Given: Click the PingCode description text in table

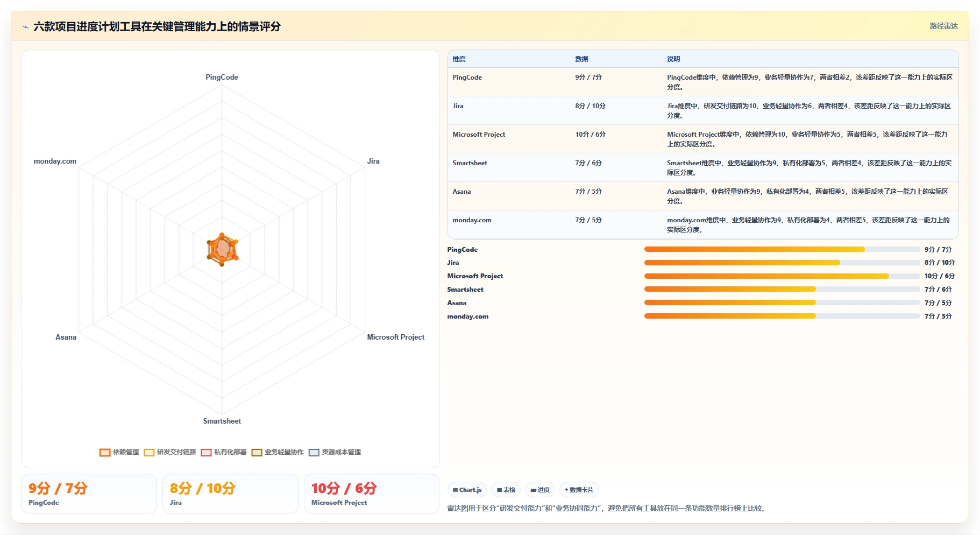Looking at the screenshot, I should pos(809,82).
